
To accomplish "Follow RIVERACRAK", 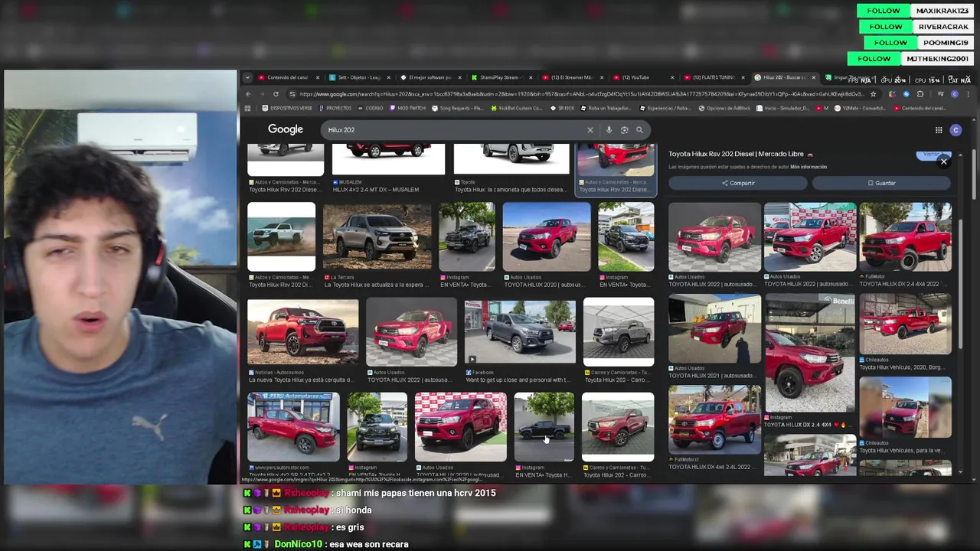I will [886, 27].
